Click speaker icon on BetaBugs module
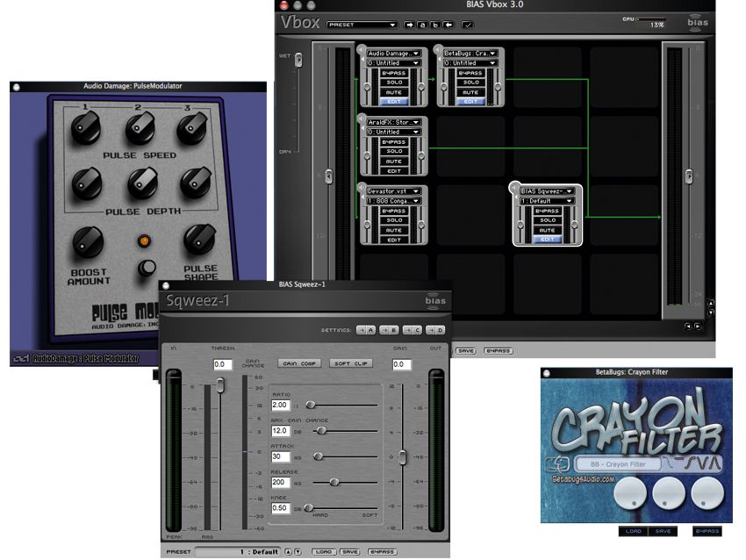Image resolution: width=746 pixels, height=560 pixels. click(x=438, y=49)
